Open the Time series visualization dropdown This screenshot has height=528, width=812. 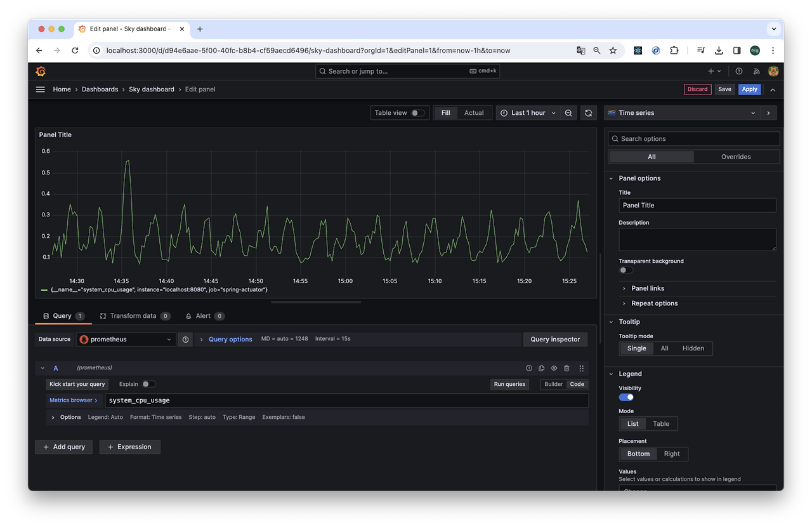682,113
